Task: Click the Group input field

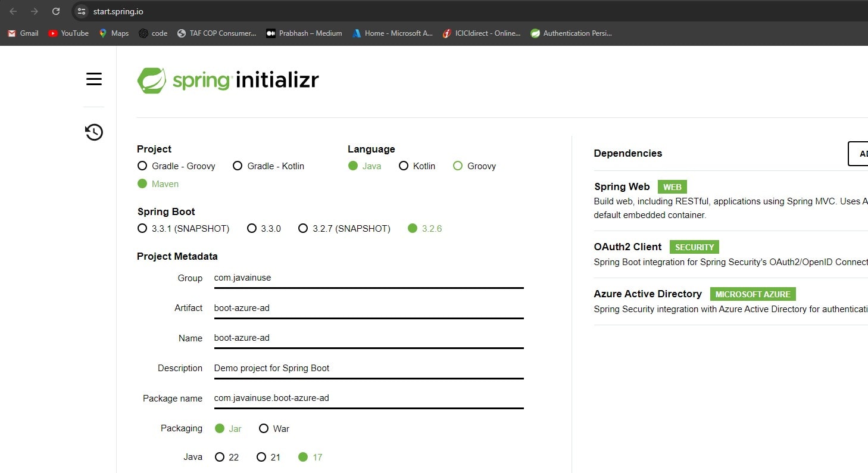Action: click(369, 278)
